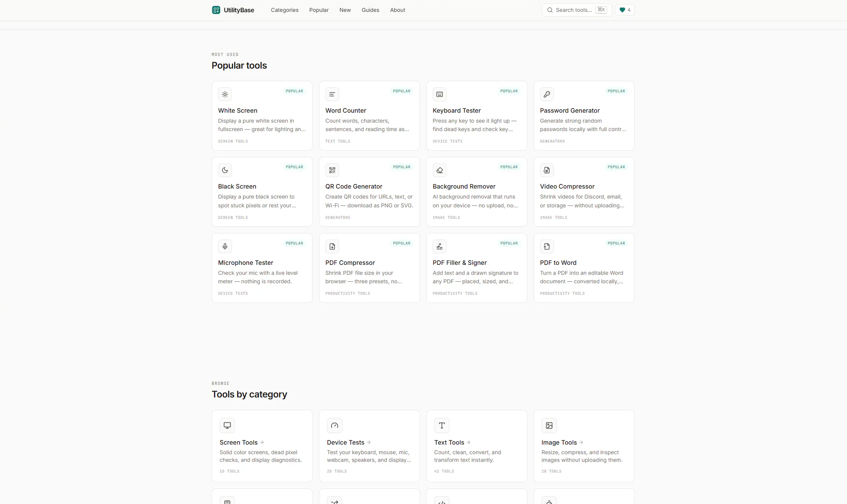Open the Text Tools category link
The height and width of the screenshot is (504, 847).
tap(449, 442)
